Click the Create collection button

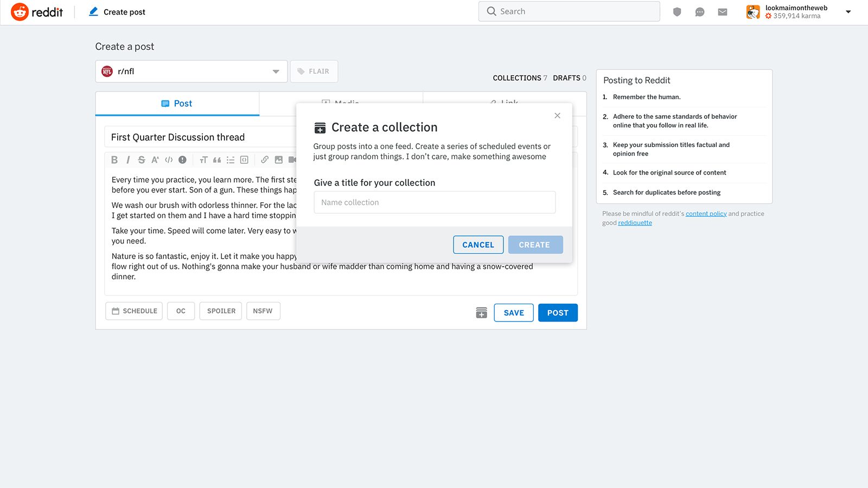535,245
